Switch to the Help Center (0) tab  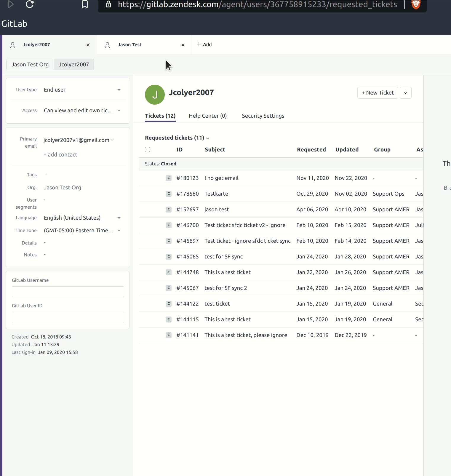tap(207, 116)
